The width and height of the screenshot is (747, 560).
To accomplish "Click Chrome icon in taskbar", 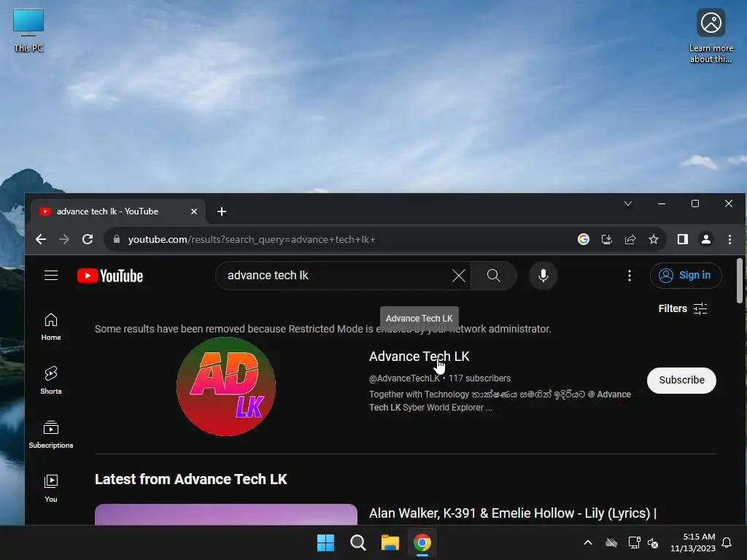I will click(x=422, y=542).
